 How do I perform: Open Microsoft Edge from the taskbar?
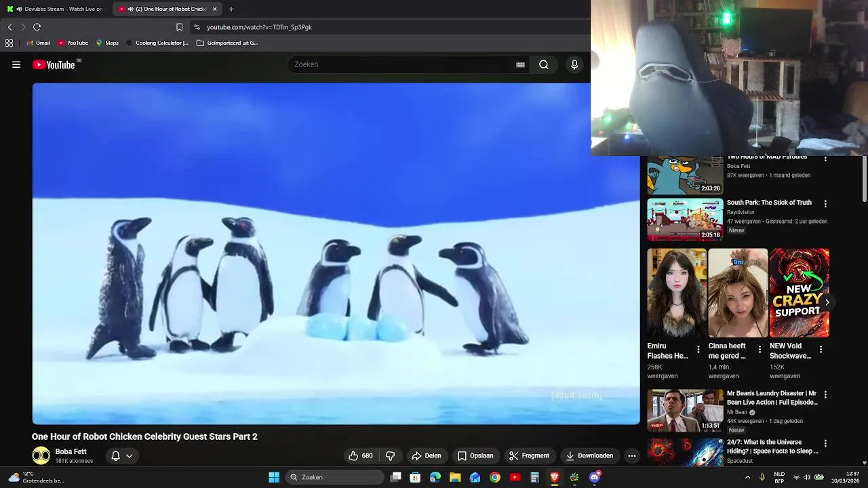point(435,477)
